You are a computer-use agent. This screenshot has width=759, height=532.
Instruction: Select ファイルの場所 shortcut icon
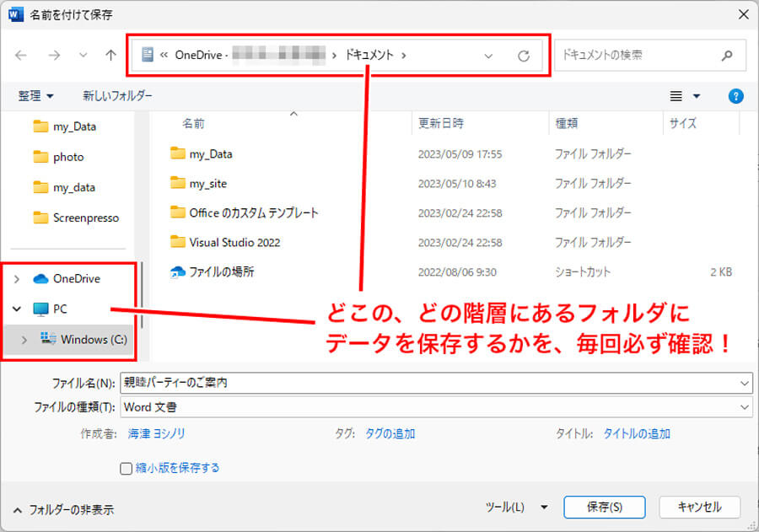pyautogui.click(x=178, y=272)
